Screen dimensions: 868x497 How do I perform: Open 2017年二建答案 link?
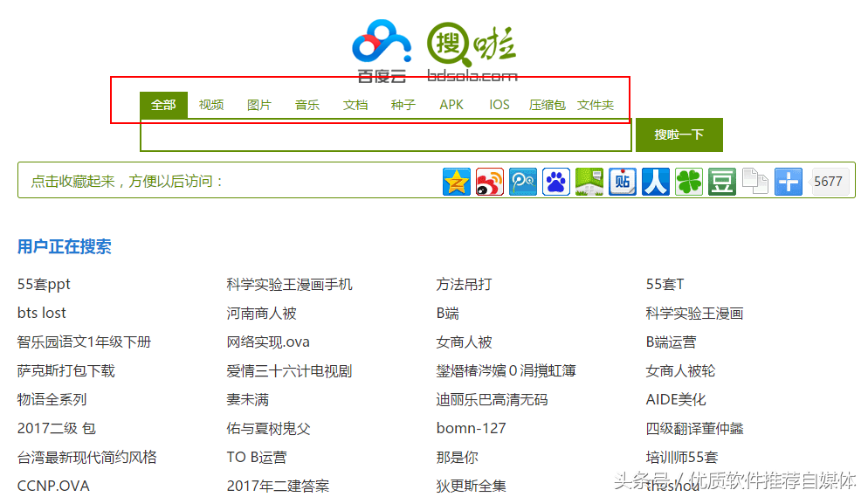(278, 486)
